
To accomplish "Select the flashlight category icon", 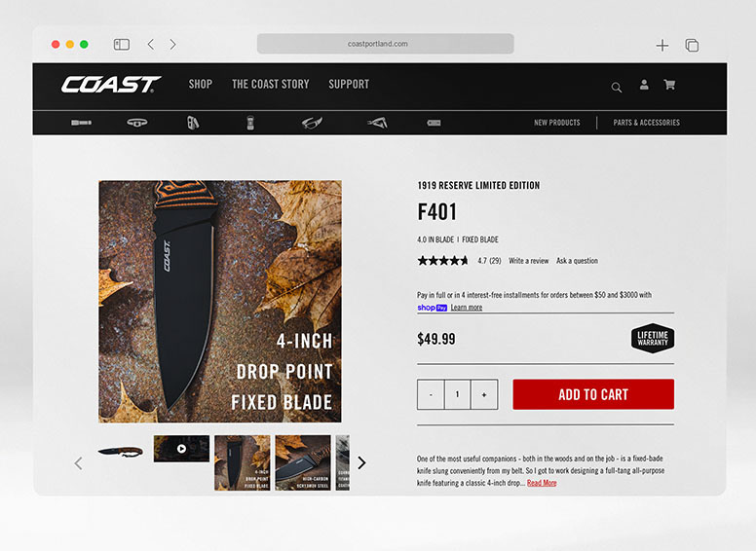I will (x=82, y=123).
